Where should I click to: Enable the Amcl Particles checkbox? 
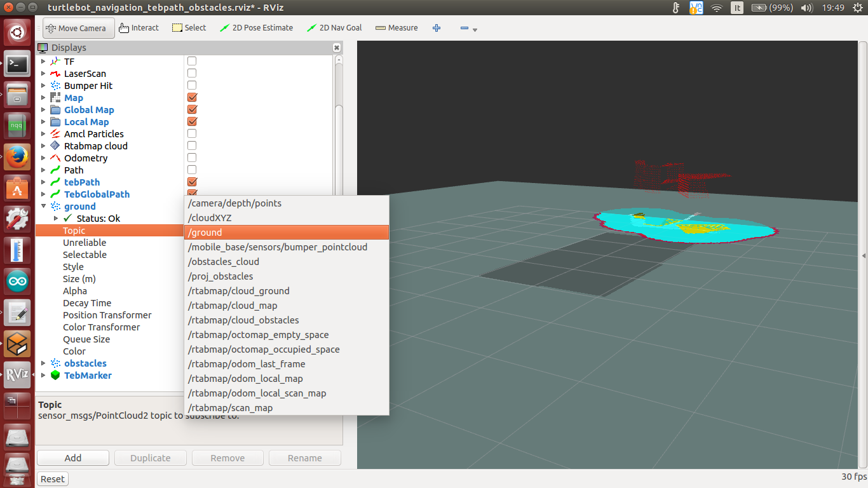[x=192, y=134]
